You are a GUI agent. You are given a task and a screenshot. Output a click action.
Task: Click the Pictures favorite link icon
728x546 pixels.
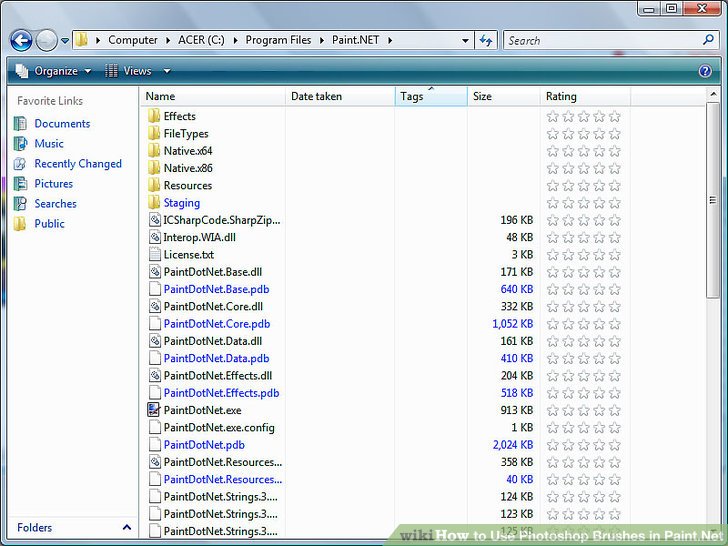[x=20, y=184]
